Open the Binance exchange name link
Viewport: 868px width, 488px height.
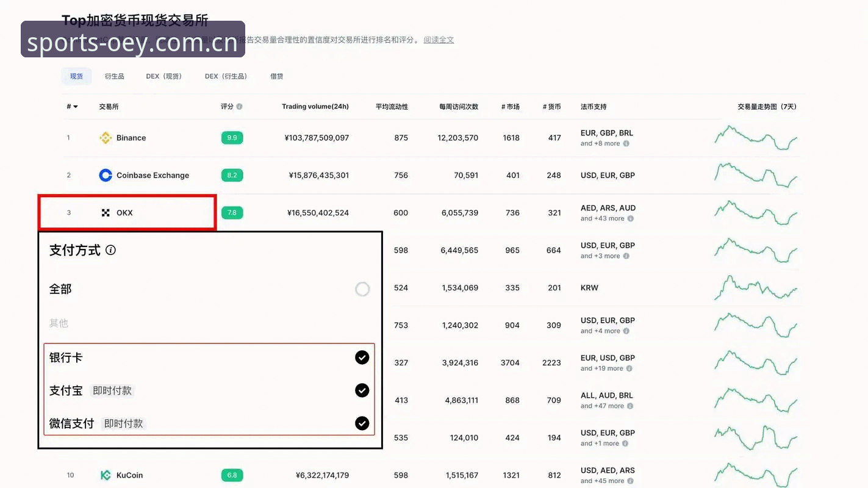(x=131, y=138)
